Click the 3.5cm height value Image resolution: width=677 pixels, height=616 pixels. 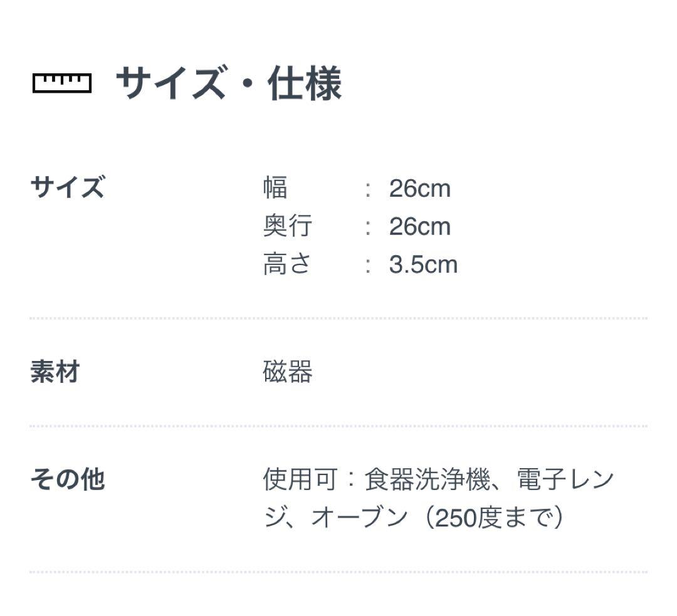[x=423, y=265]
